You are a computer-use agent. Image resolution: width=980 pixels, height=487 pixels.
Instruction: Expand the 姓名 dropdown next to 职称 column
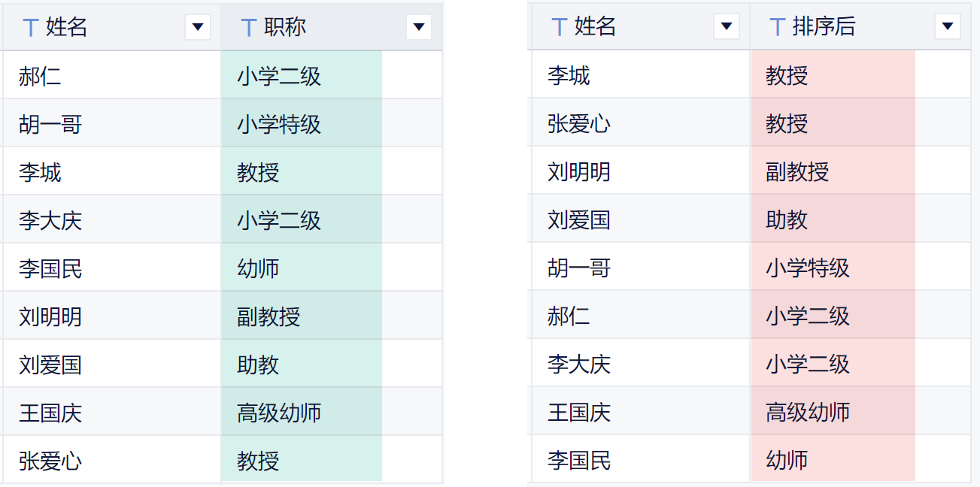point(197,28)
